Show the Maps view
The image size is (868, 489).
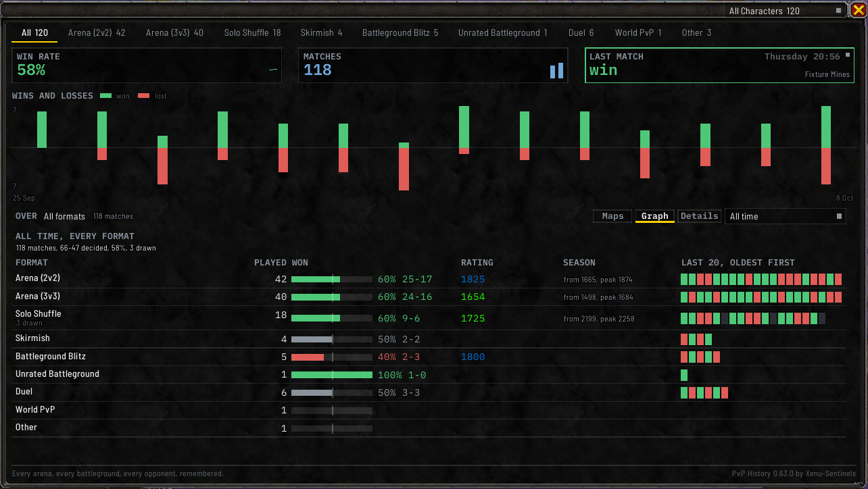point(612,216)
